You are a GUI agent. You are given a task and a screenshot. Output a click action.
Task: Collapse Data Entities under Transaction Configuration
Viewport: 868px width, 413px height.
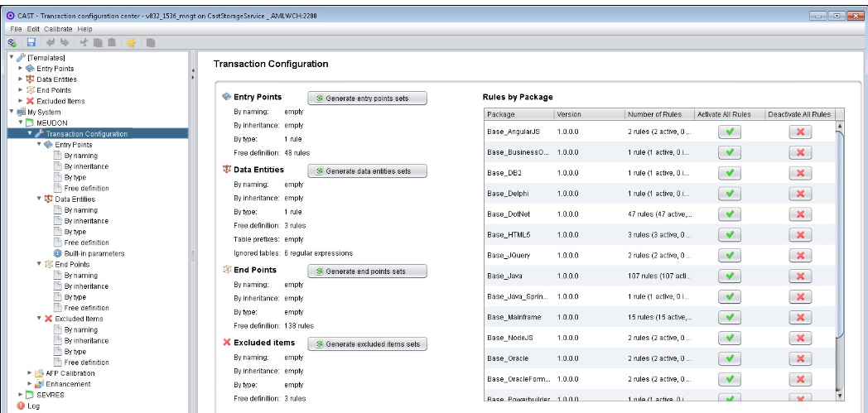[39, 199]
